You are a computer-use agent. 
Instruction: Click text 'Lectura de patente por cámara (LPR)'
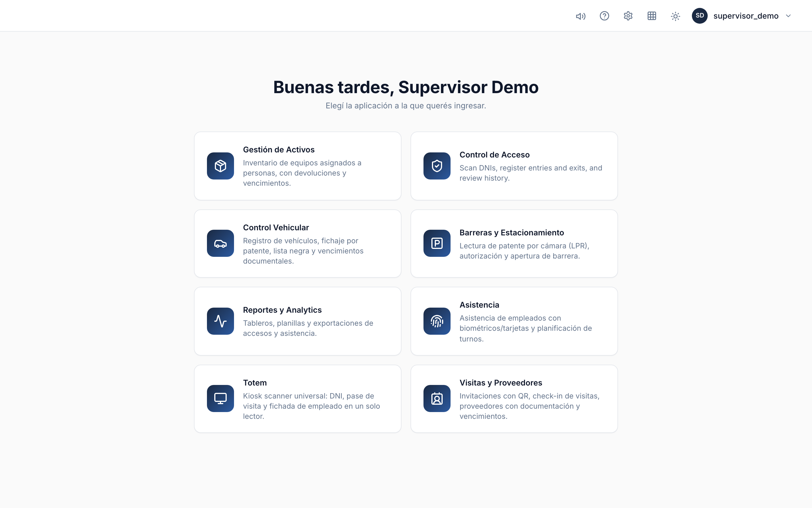524,246
